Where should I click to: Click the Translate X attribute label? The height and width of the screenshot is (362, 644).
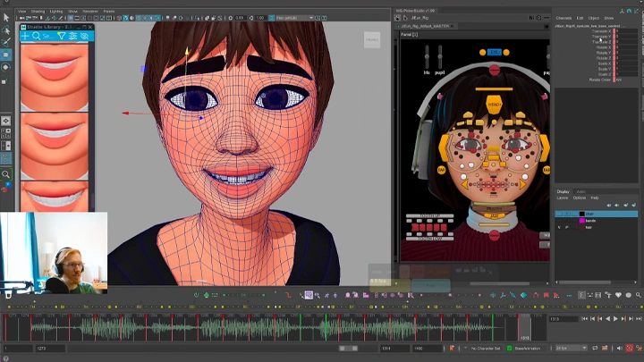[602, 31]
